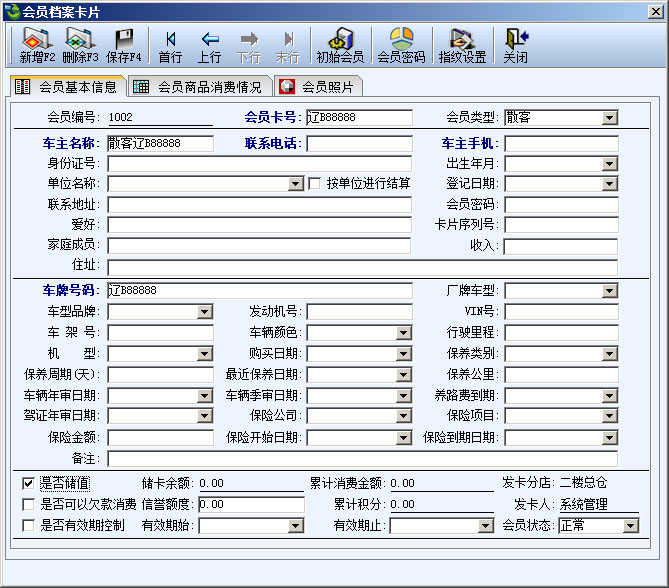
Task: Open the 出生年月 date dropdown
Action: 610,164
